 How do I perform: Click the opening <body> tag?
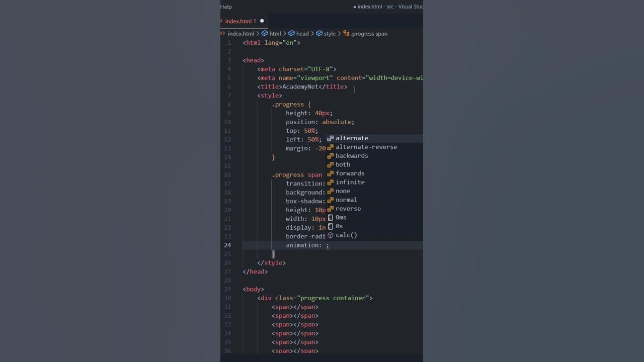point(253,289)
